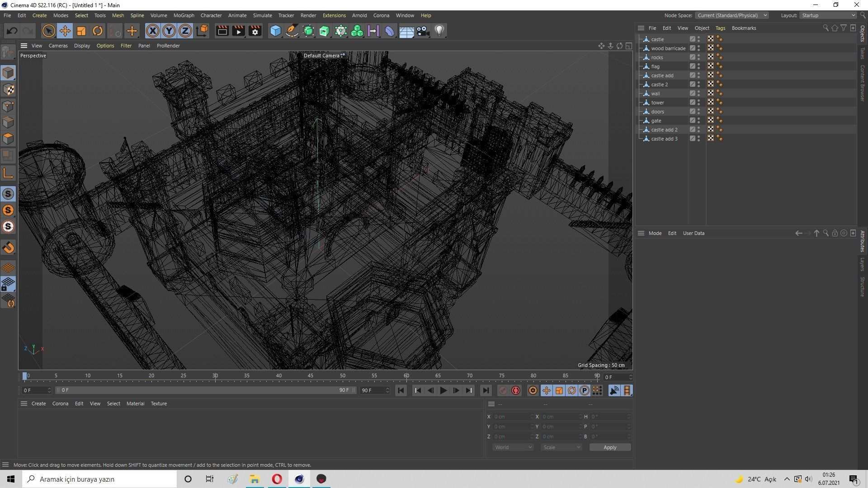The height and width of the screenshot is (488, 868).
Task: Add a Subdivision Surface generator
Action: [x=308, y=31]
